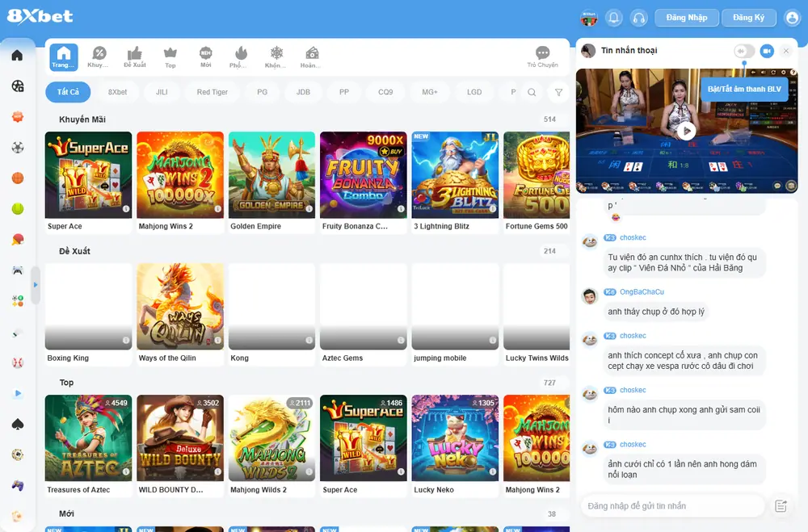Click the chat message input field

[672, 505]
